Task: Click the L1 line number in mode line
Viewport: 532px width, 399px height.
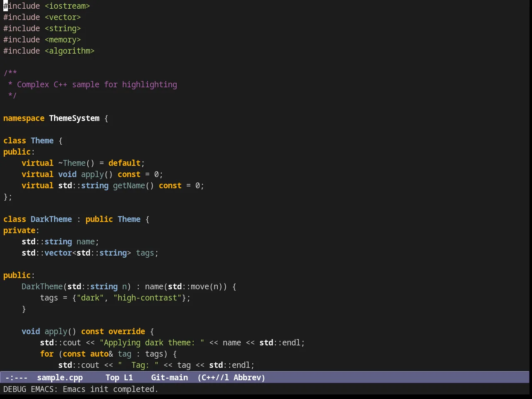Action: (x=128, y=377)
